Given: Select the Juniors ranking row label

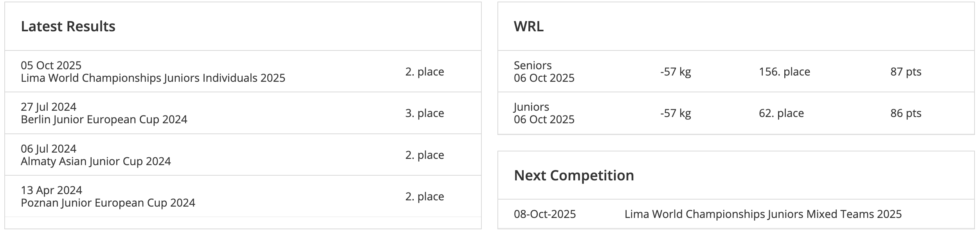Looking at the screenshot, I should point(531,107).
